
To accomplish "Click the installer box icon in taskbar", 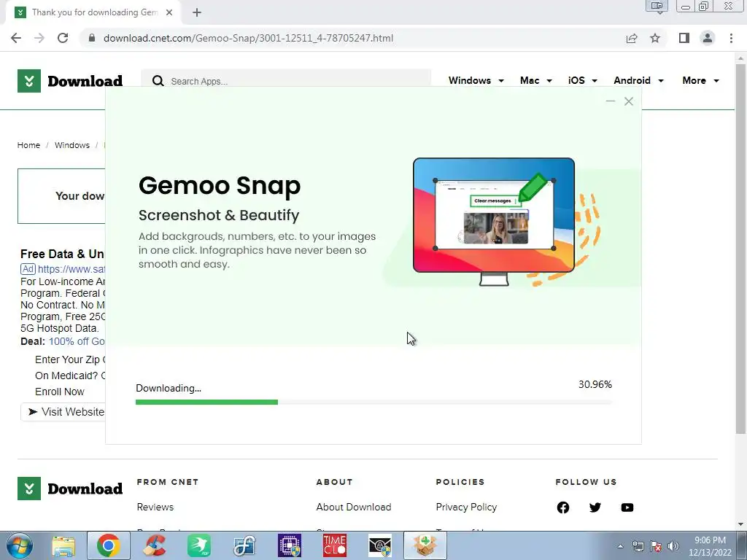I will tap(425, 545).
